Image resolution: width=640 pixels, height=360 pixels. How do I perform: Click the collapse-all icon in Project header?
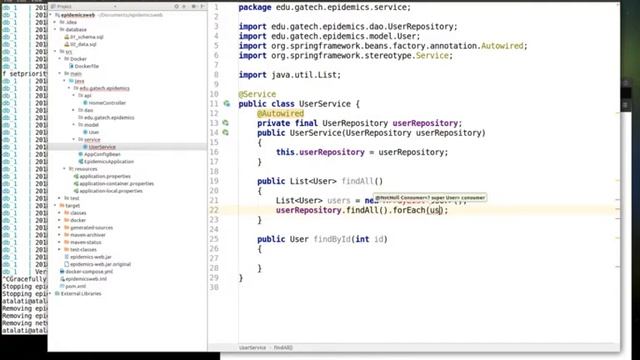pos(184,7)
